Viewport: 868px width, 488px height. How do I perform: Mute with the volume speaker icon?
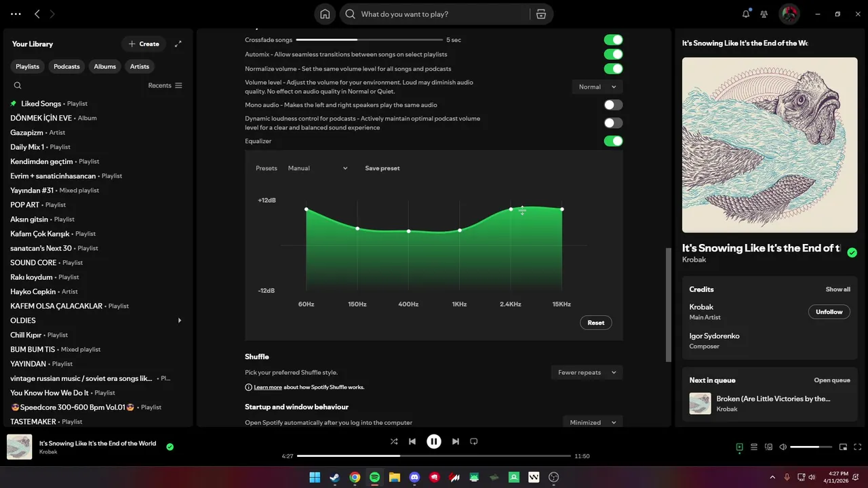tap(783, 447)
